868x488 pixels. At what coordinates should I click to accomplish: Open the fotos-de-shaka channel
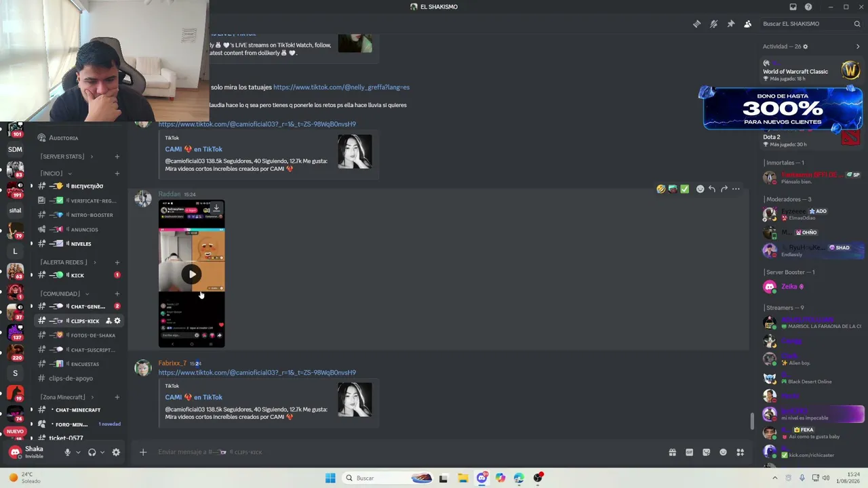(79, 335)
